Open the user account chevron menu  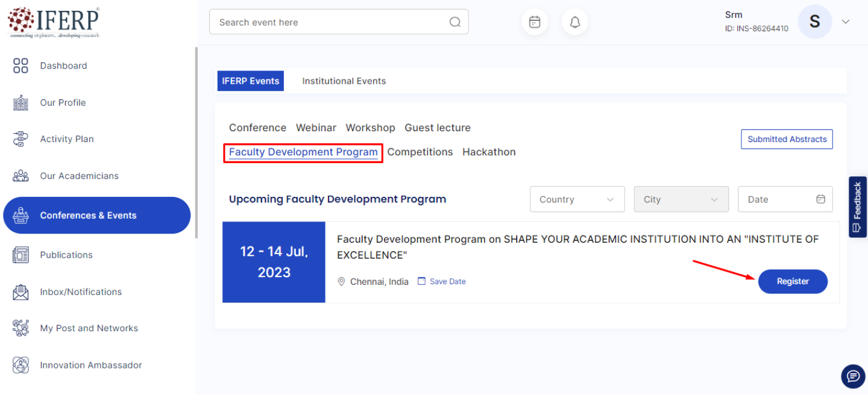[846, 22]
